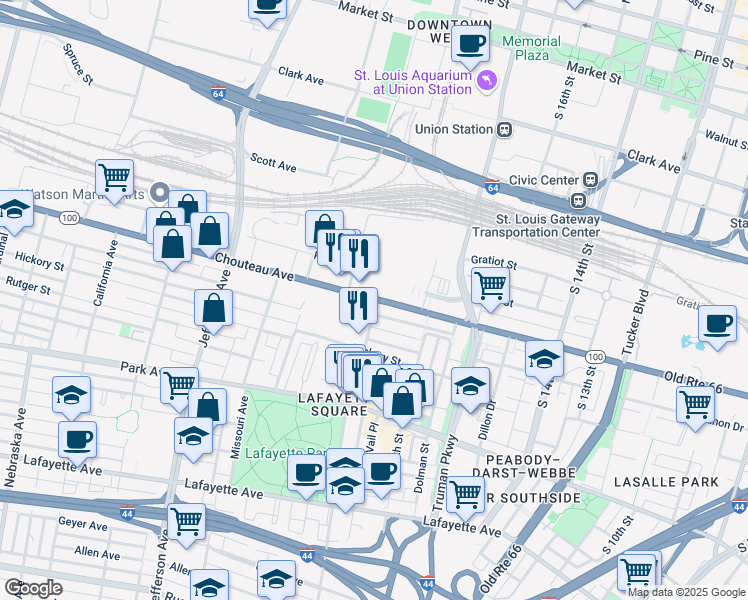
Task: Select the 'Truman Pkwy' street label
Action: pyautogui.click(x=445, y=473)
